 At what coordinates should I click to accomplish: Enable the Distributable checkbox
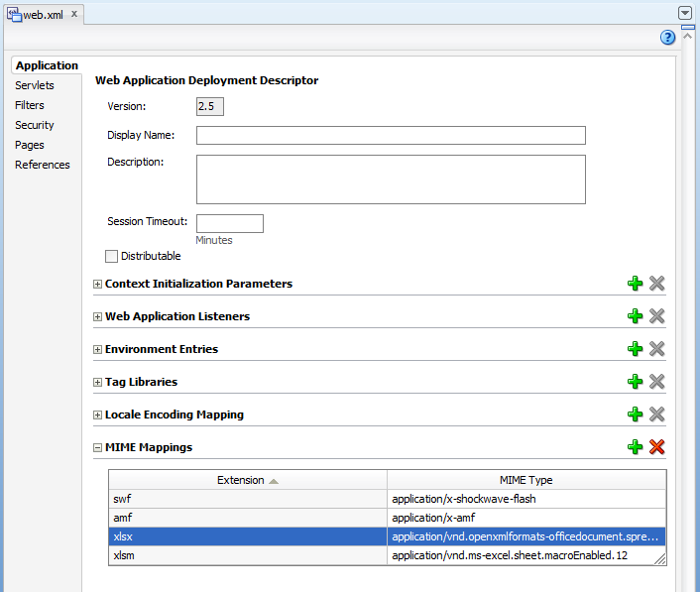pyautogui.click(x=111, y=256)
